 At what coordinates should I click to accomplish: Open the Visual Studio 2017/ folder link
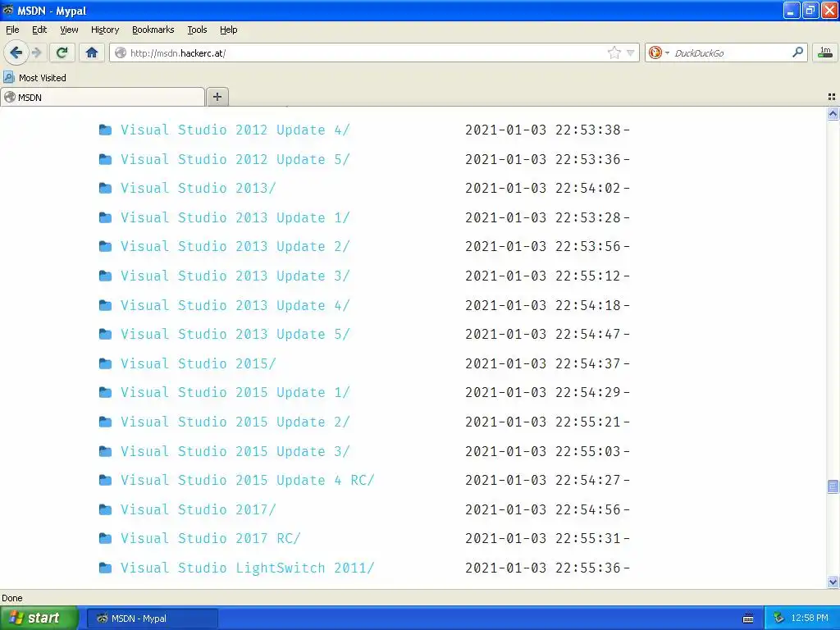point(199,509)
